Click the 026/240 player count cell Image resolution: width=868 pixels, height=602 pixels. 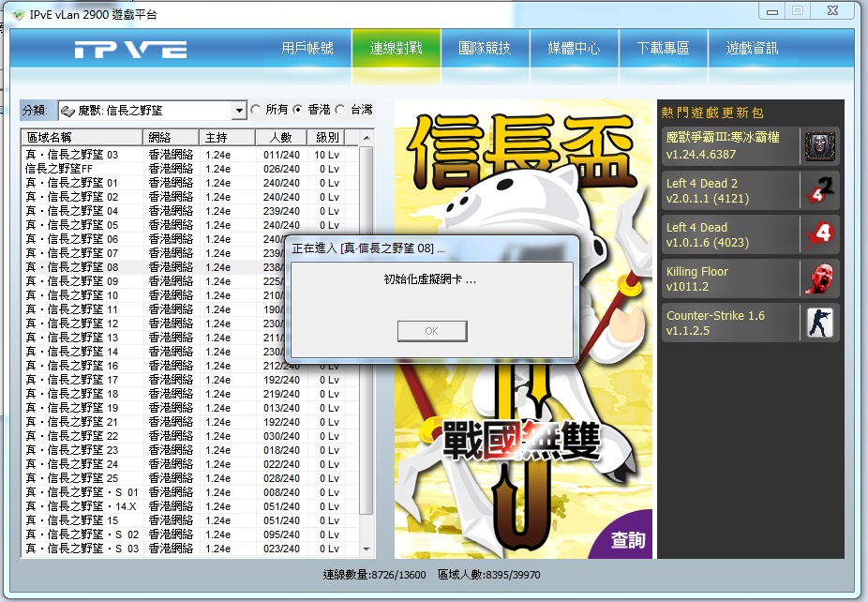(x=281, y=169)
